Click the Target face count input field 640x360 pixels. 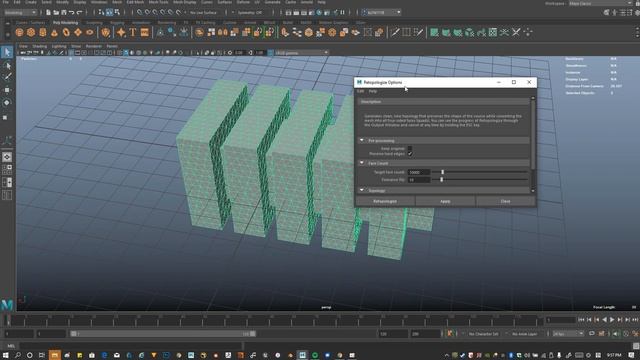pos(419,172)
